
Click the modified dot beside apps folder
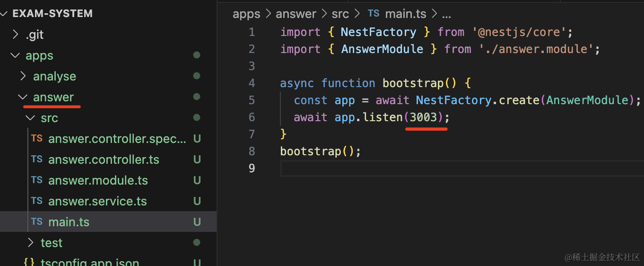pos(197,55)
